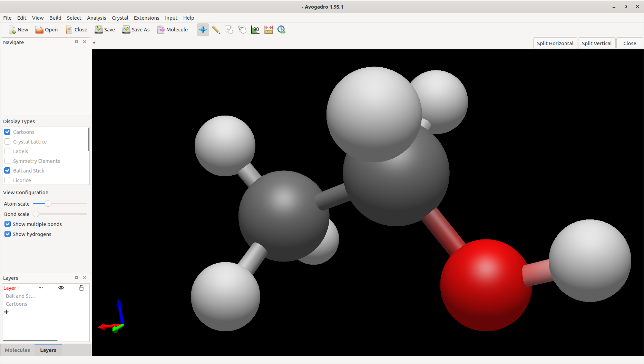Select the Measure tool ruler
Screen dimensions: 644x364
268,30
